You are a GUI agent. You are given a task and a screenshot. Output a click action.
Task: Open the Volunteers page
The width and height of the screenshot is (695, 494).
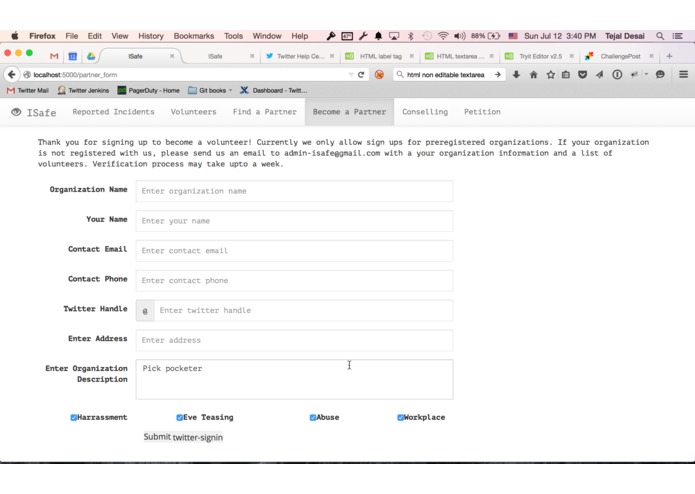tap(193, 112)
